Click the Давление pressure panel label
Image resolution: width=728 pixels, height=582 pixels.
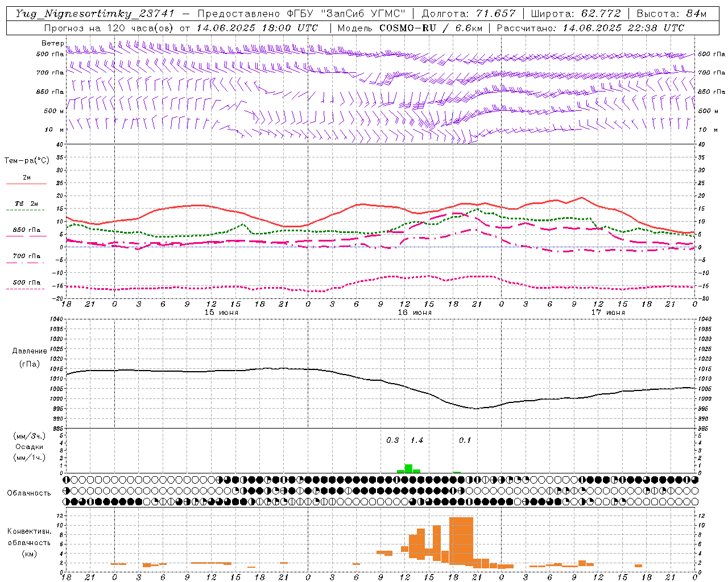(x=30, y=351)
